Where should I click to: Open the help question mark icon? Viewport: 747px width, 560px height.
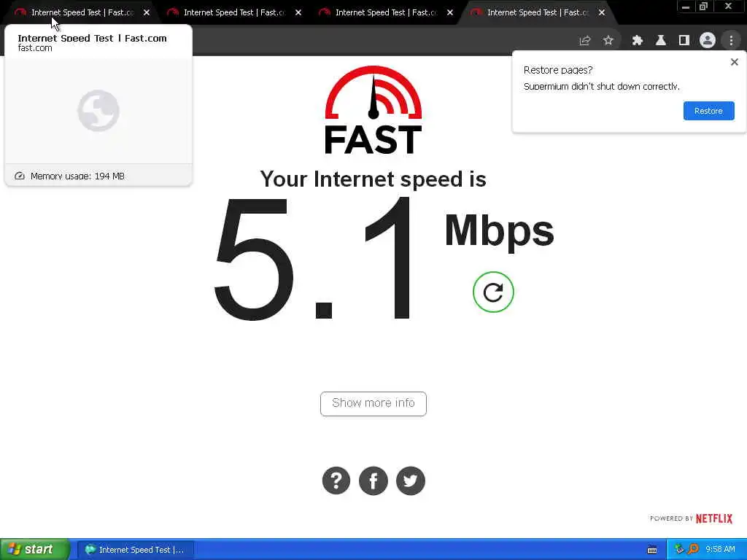pos(336,481)
